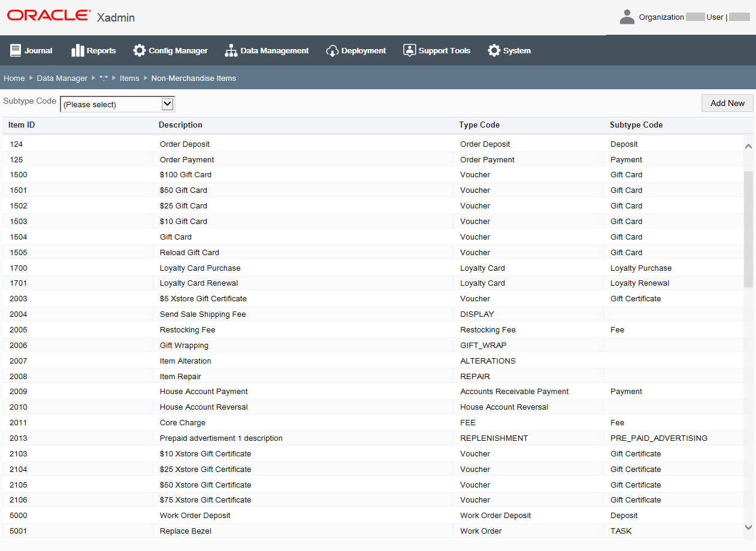Select the Item Repair row
756x551 pixels.
pyautogui.click(x=373, y=376)
